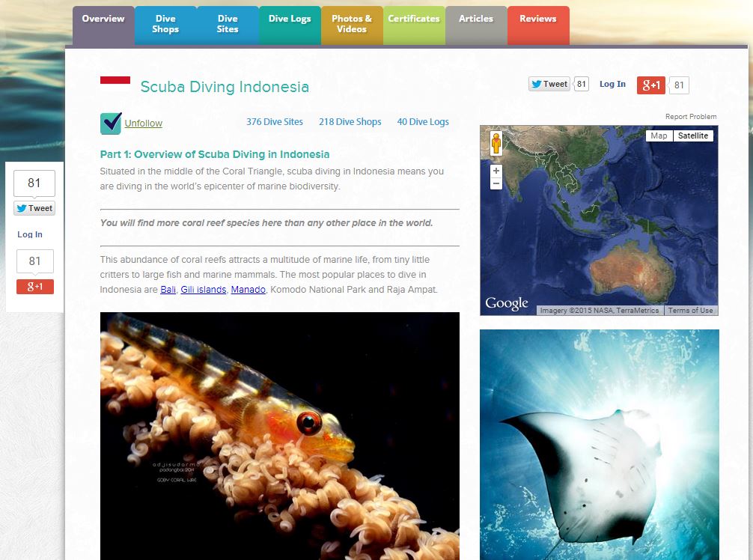This screenshot has height=560, width=753.
Task: Click Report Problem above the map
Action: pyautogui.click(x=691, y=117)
